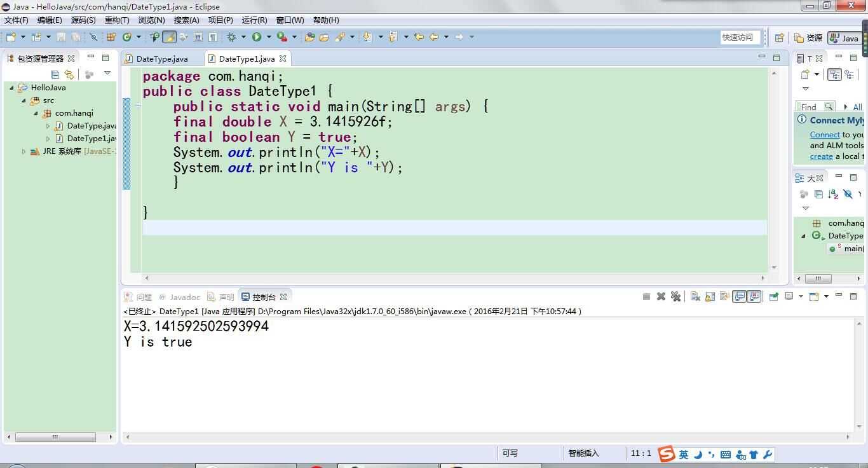The height and width of the screenshot is (468, 868).
Task: Open the 重构(T) menu
Action: 117,20
